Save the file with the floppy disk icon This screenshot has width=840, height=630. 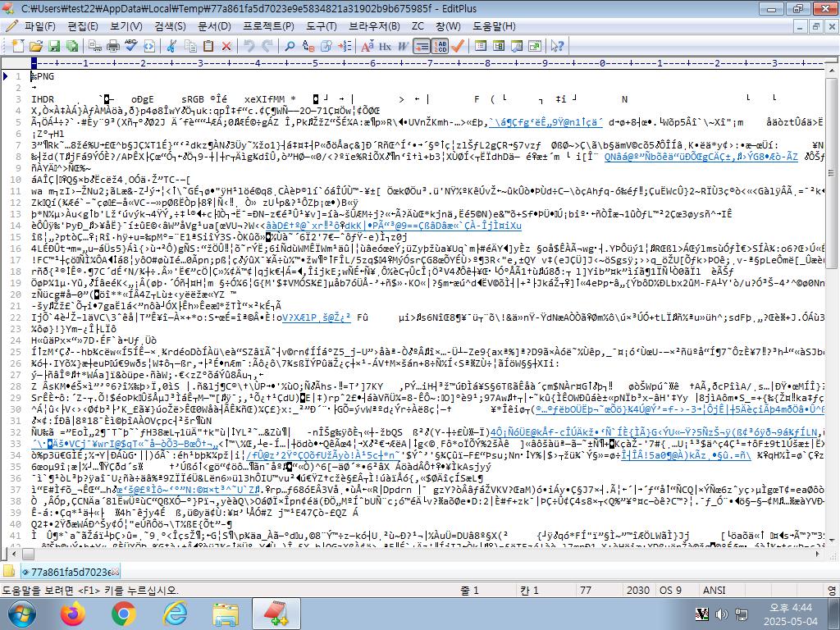pyautogui.click(x=54, y=46)
